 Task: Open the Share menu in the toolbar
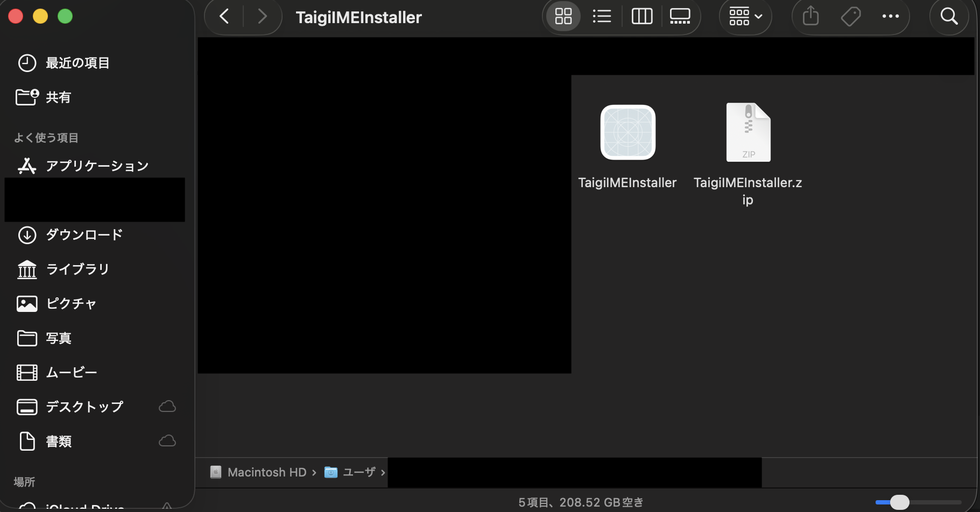click(810, 16)
